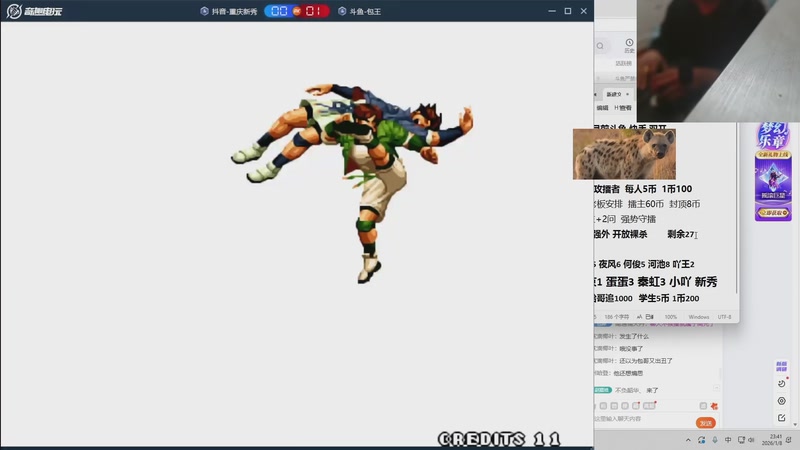Click the second icon in the chat toolbar
800x450 pixels.
(x=614, y=406)
